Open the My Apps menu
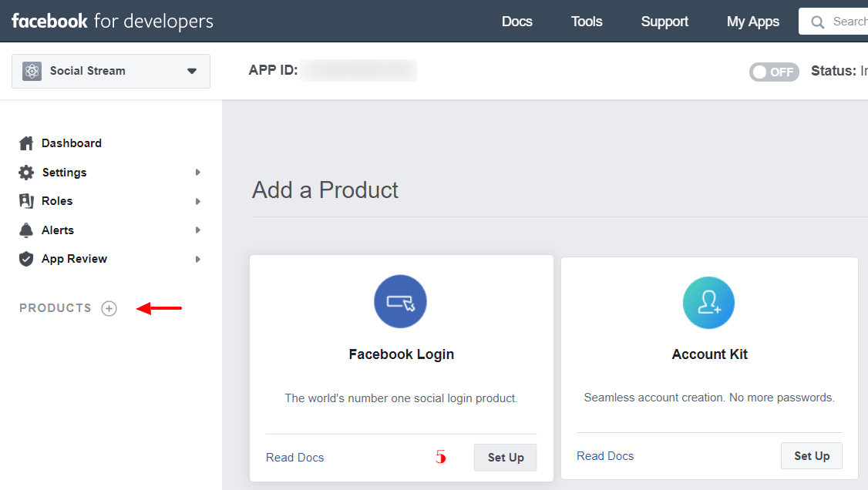 pyautogui.click(x=753, y=22)
